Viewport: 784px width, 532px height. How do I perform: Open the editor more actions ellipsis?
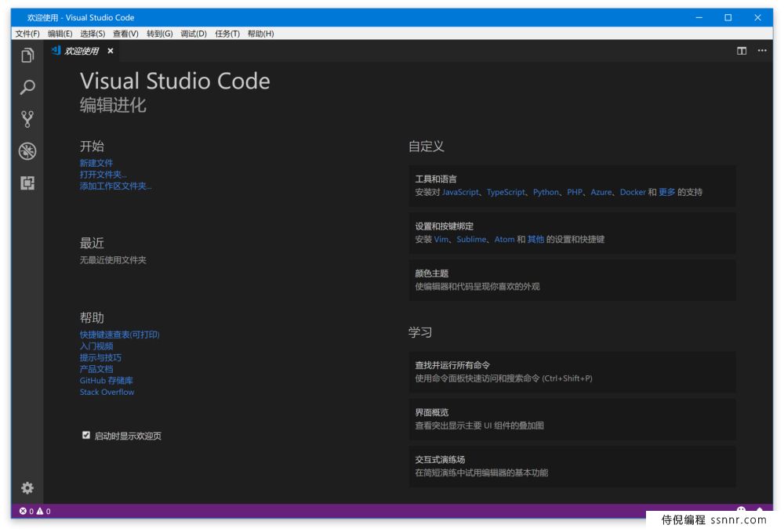762,50
